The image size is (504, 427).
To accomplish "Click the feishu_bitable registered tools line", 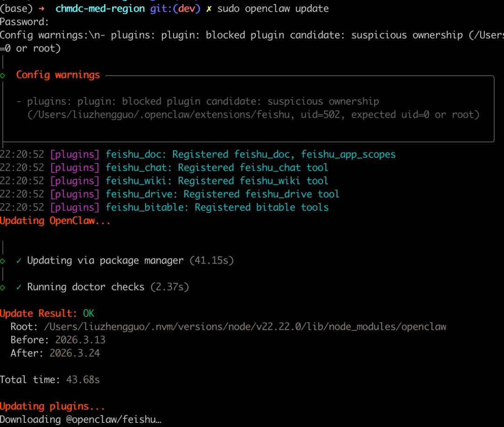I will tap(217, 207).
